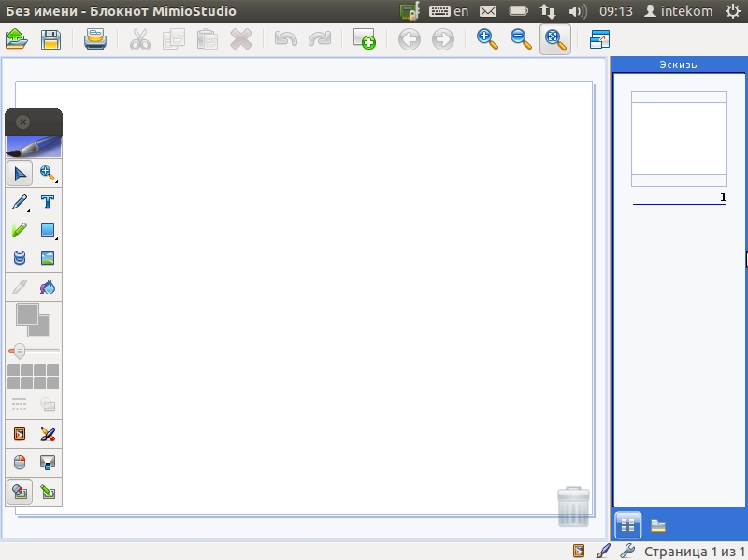The image size is (748, 560).
Task: Click the 'Страница 1 из 1' page indicator
Action: (694, 552)
